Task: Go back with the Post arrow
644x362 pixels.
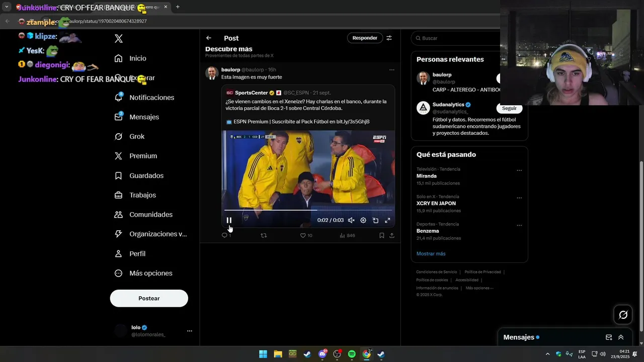Action: coord(209,38)
